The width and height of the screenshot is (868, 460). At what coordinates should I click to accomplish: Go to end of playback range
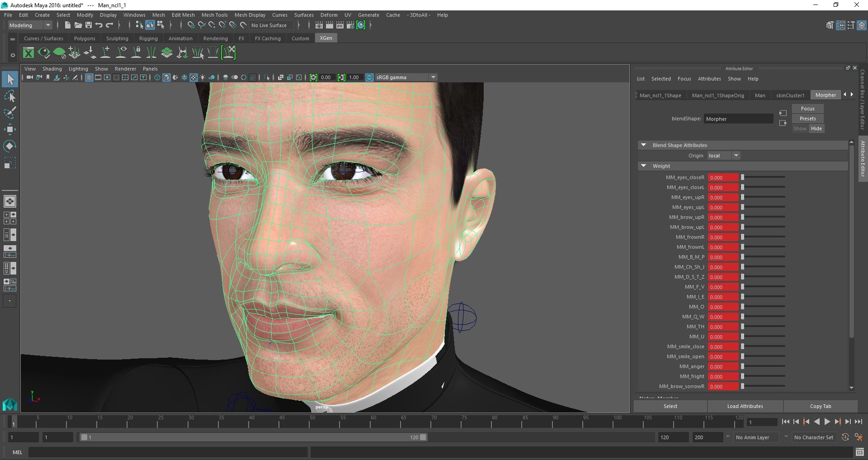[859, 422]
